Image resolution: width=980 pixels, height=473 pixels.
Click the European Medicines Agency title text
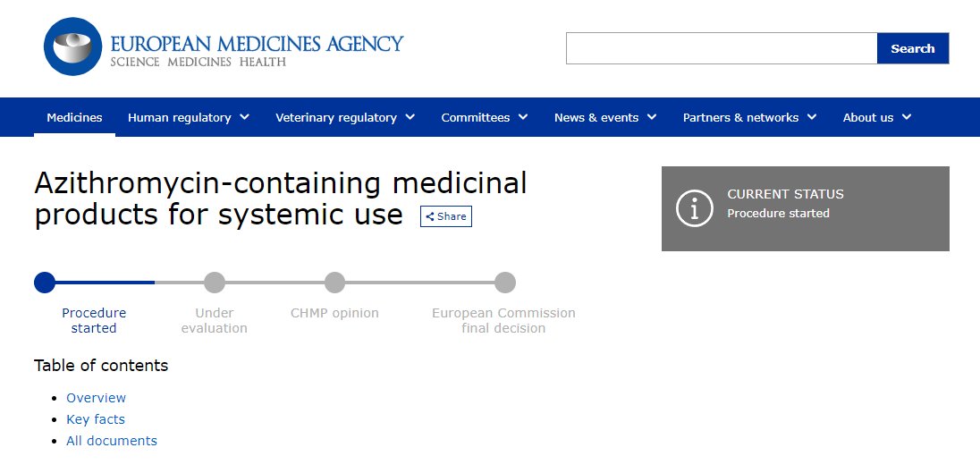257,43
